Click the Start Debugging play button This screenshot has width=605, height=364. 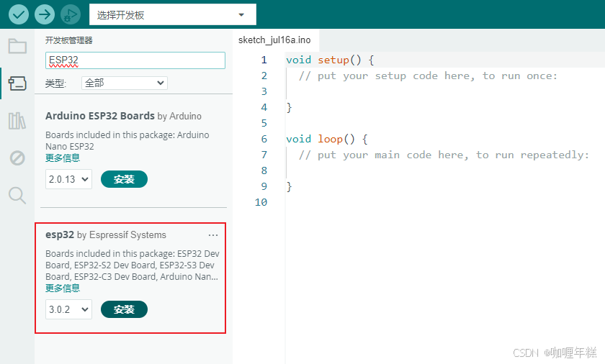coord(71,14)
